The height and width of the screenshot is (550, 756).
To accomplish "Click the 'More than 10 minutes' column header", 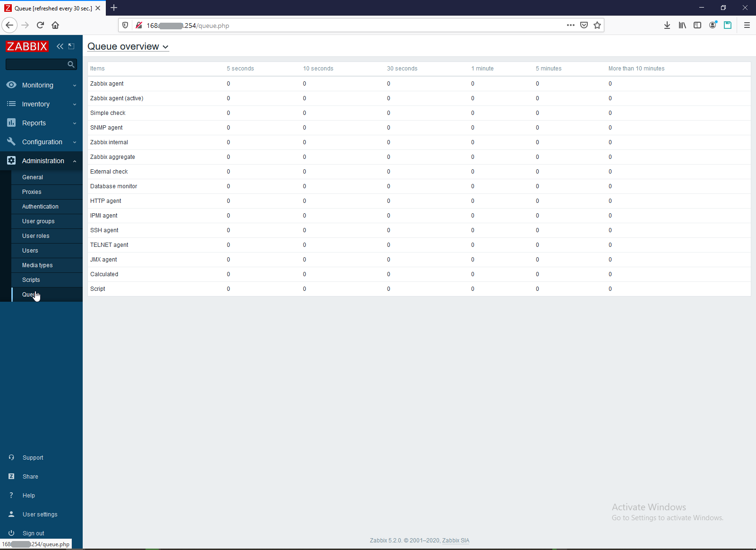I will [x=636, y=69].
